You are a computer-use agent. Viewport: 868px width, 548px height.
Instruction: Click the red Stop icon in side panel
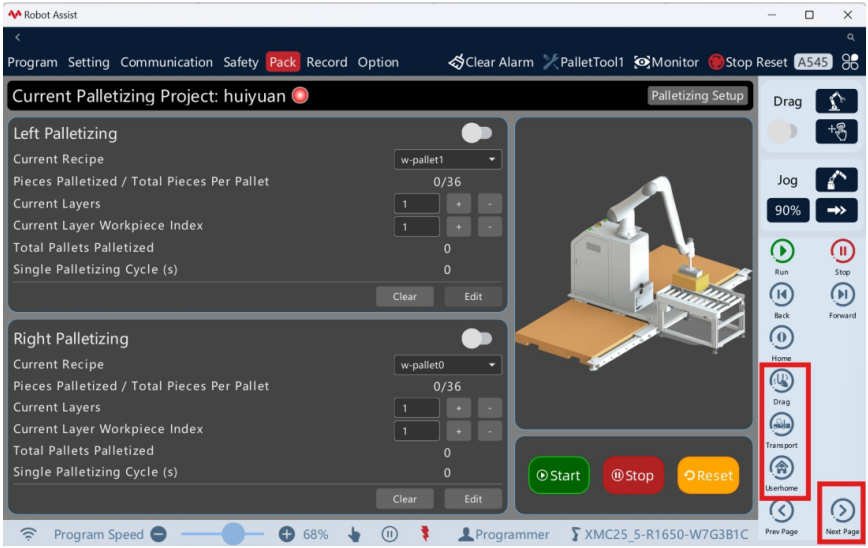842,251
